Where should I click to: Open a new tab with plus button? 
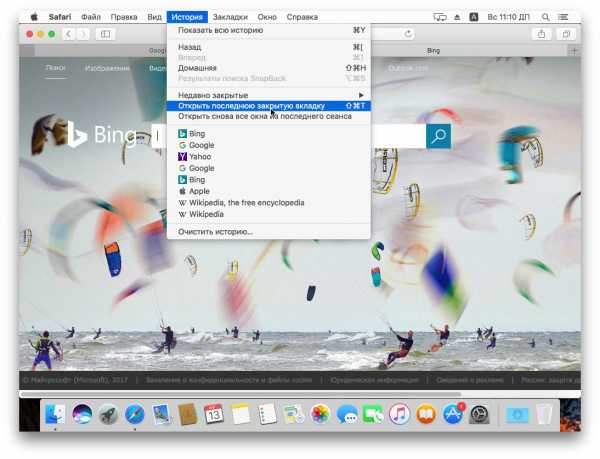573,49
